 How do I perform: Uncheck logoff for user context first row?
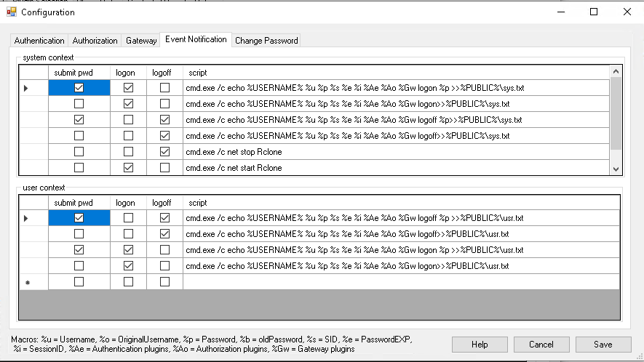coord(165,217)
